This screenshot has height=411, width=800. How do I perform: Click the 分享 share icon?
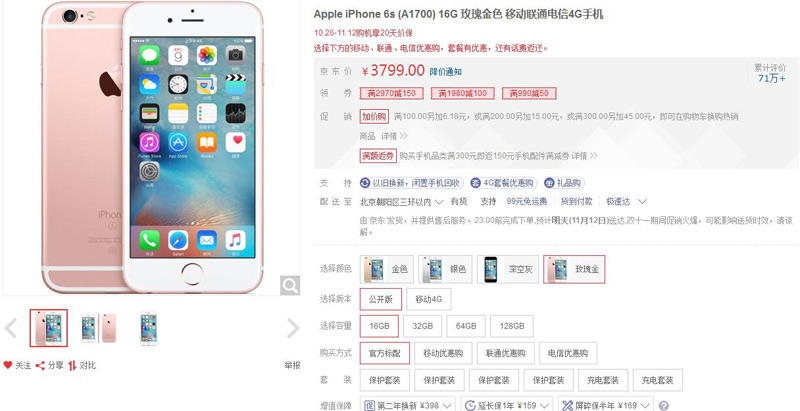click(x=40, y=365)
